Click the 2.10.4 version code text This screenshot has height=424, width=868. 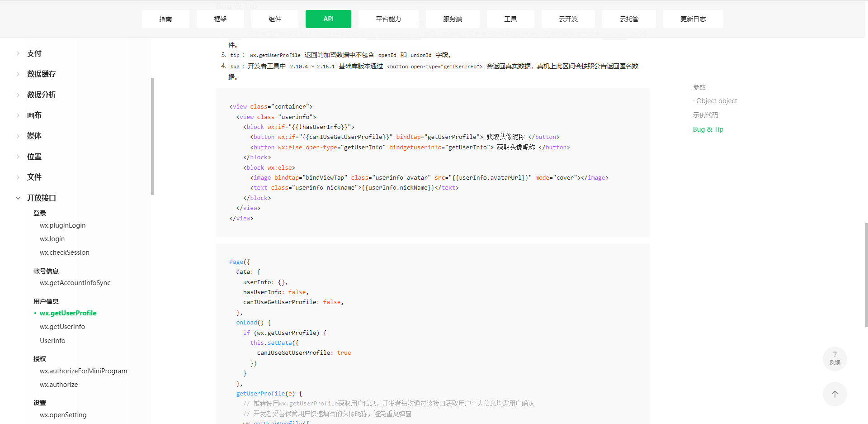(298, 67)
